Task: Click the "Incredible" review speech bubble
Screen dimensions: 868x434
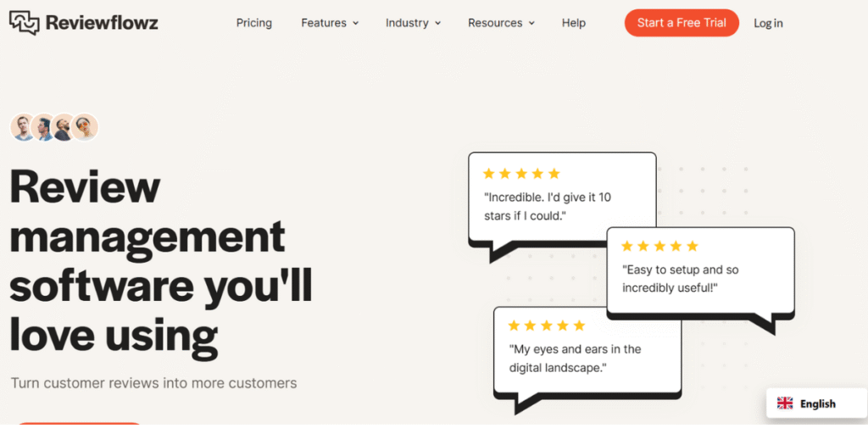Action: tap(561, 205)
